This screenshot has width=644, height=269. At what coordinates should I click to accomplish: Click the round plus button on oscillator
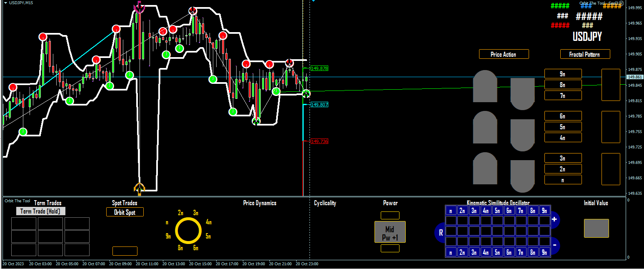pos(554,219)
